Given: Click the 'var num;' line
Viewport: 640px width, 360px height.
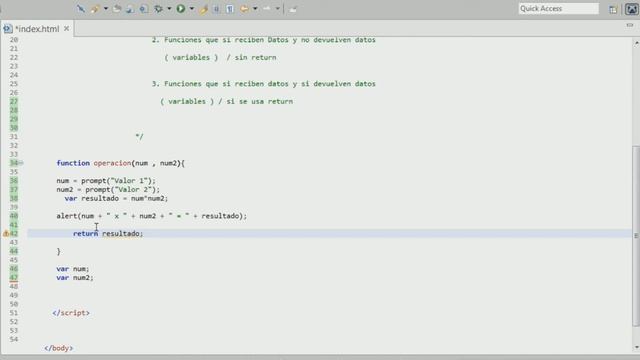Looking at the screenshot, I should point(73,269).
